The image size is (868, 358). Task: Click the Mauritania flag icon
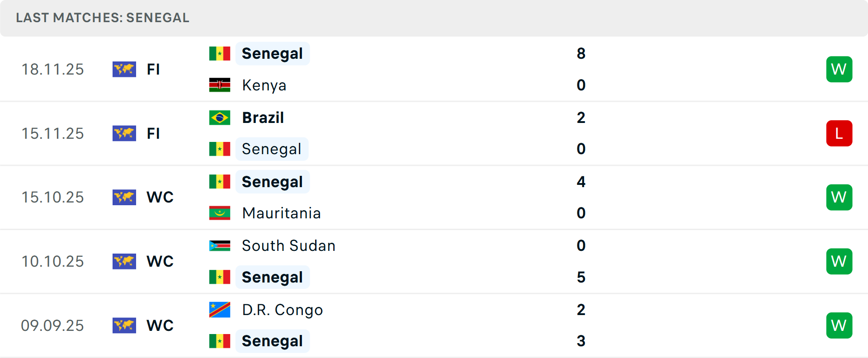pos(220,213)
